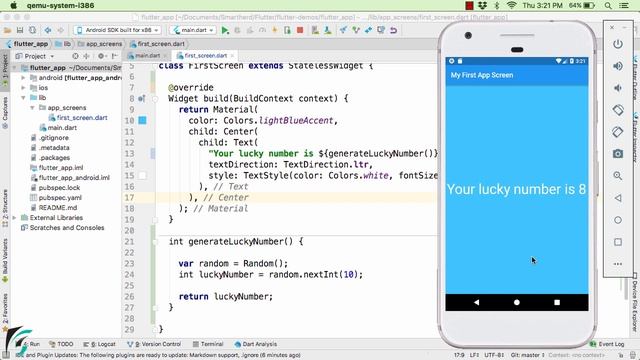Close the first_screen.dart editor tab
The height and width of the screenshot is (360, 640).
click(232, 56)
